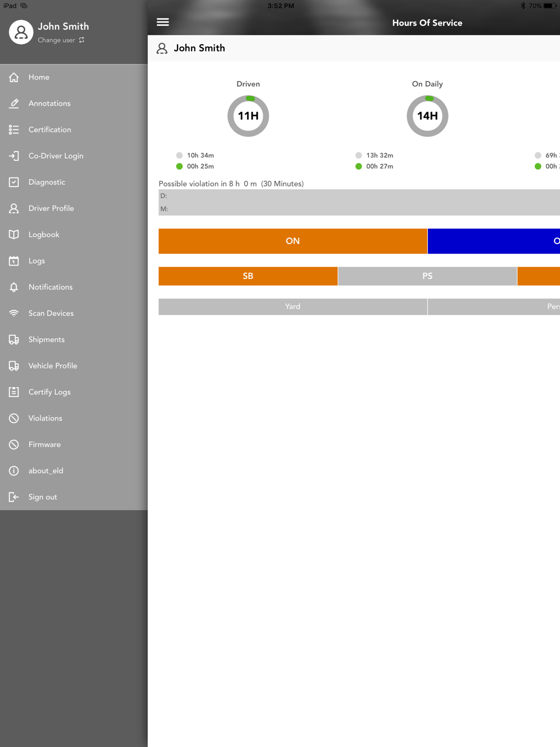Set duty status to ON
560x747 pixels.
coord(293,241)
